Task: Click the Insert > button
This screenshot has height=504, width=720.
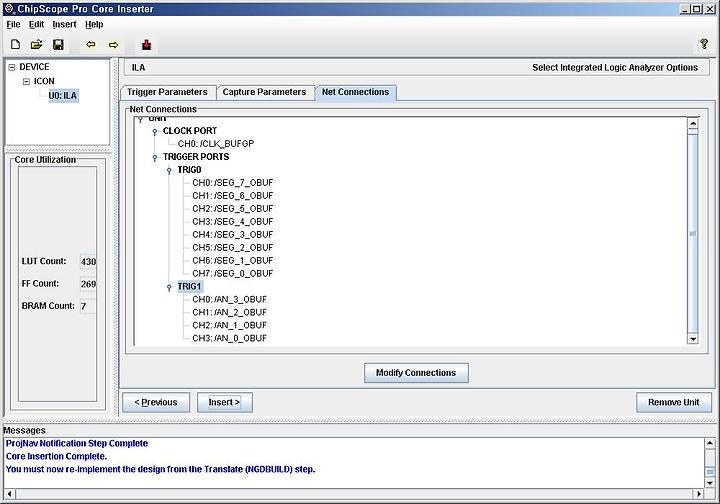Action: pyautogui.click(x=225, y=402)
